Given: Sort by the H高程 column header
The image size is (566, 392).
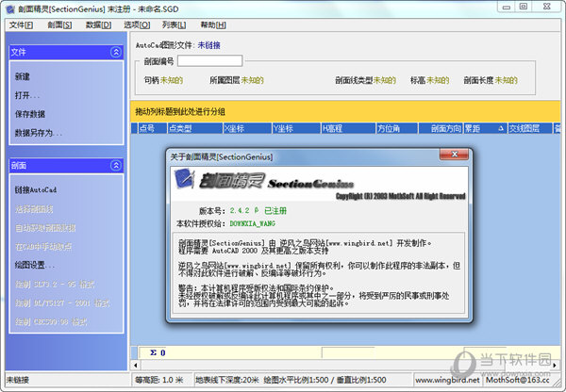Looking at the screenshot, I should pyautogui.click(x=348, y=128).
